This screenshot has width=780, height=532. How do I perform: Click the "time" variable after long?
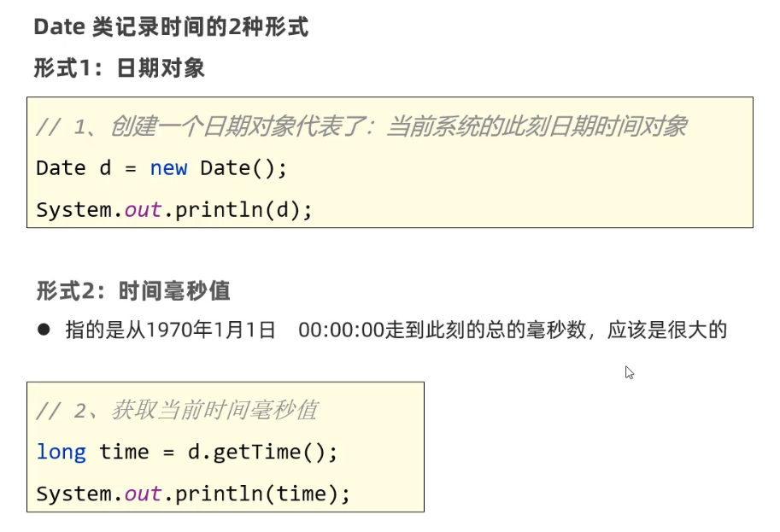coord(124,452)
